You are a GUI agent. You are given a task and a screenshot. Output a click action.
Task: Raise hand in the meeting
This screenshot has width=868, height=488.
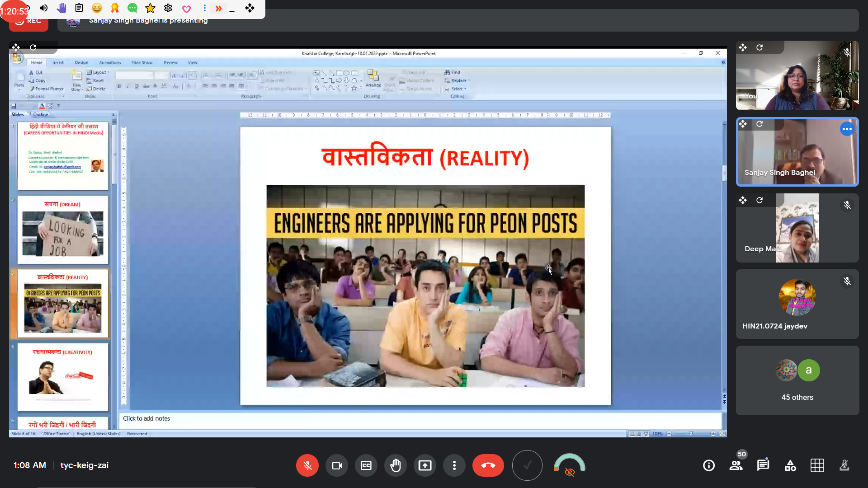396,465
